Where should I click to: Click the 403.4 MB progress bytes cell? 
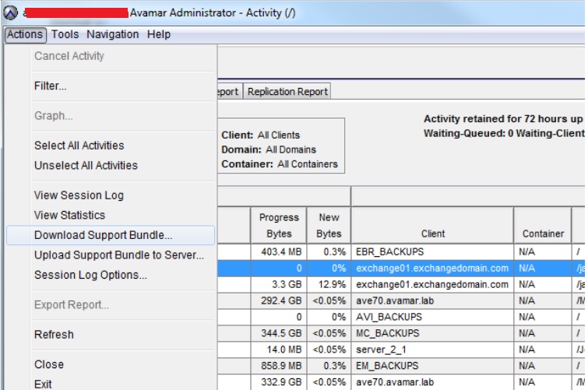tap(279, 251)
